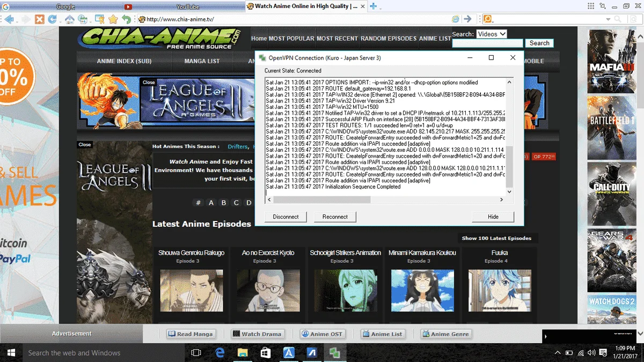This screenshot has width=644, height=362.
Task: Click the Read Manga bottom bar button
Action: 191,334
